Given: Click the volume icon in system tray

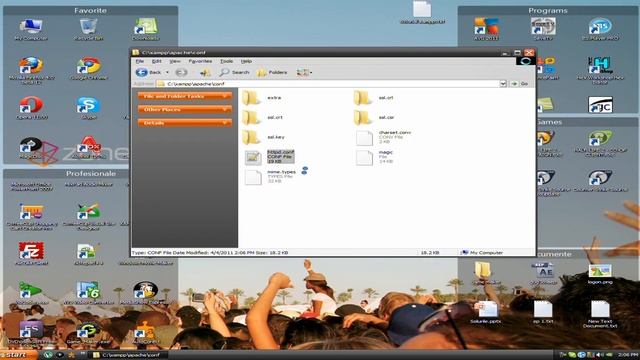Looking at the screenshot, I should point(600,355).
